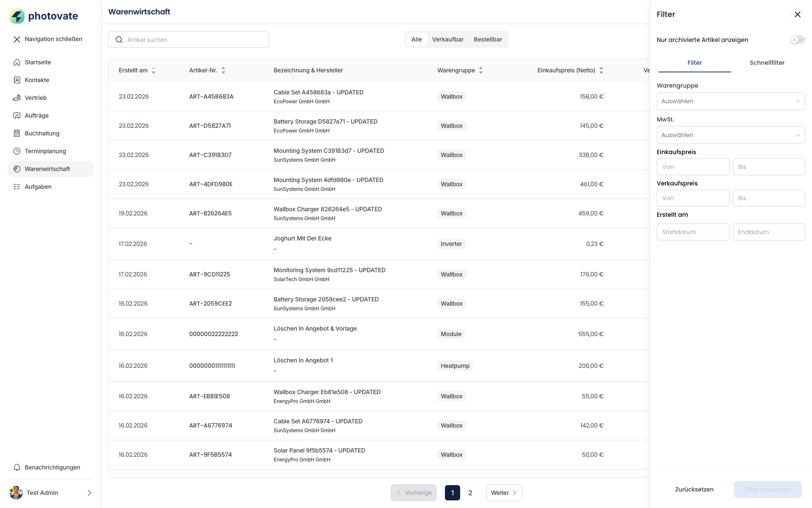812x508 pixels.
Task: Open Aufträge via its sidebar icon
Action: tap(17, 116)
